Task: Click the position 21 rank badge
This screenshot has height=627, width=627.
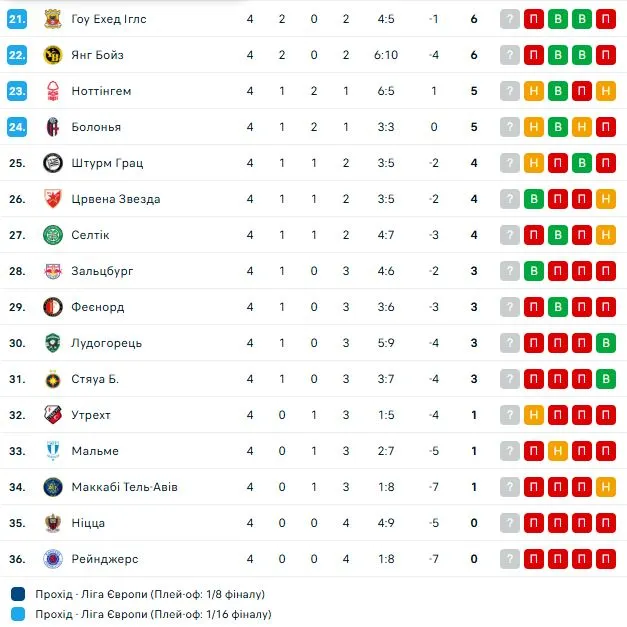Action: point(17,19)
